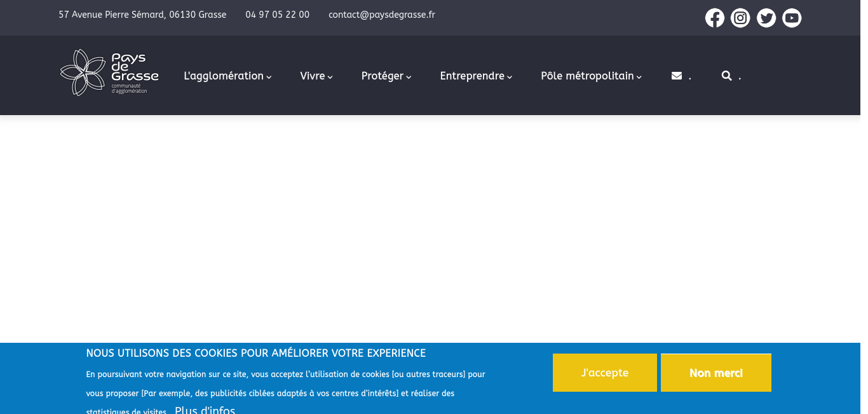868x414 pixels.
Task: Click the blank white page content area
Action: click(x=434, y=229)
